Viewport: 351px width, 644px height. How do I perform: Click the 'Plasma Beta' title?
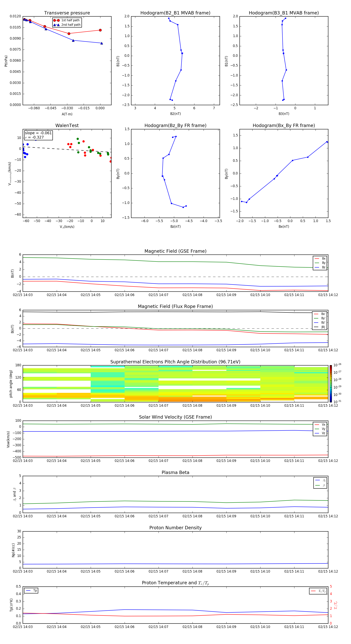pos(175,472)
